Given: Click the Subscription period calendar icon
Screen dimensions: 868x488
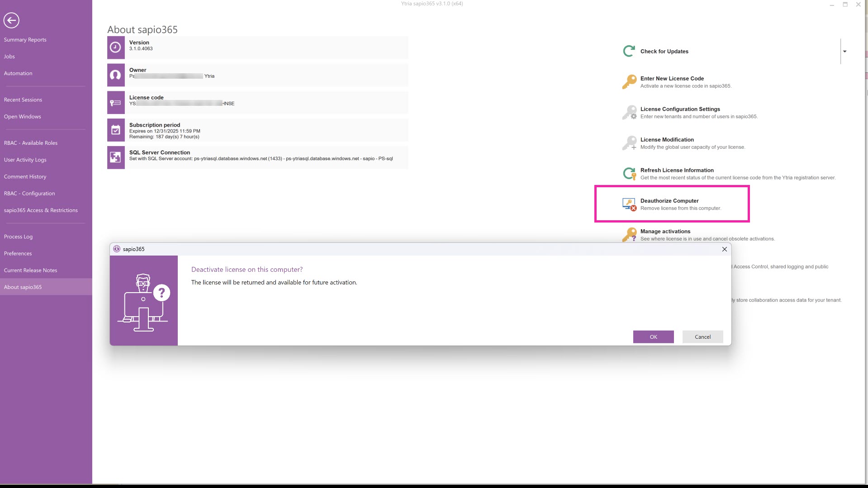Looking at the screenshot, I should tap(116, 130).
